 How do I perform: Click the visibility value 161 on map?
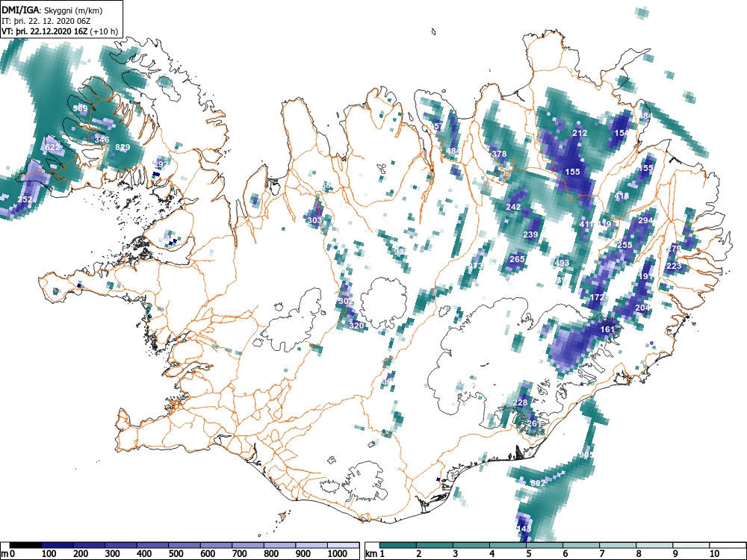tap(607, 329)
